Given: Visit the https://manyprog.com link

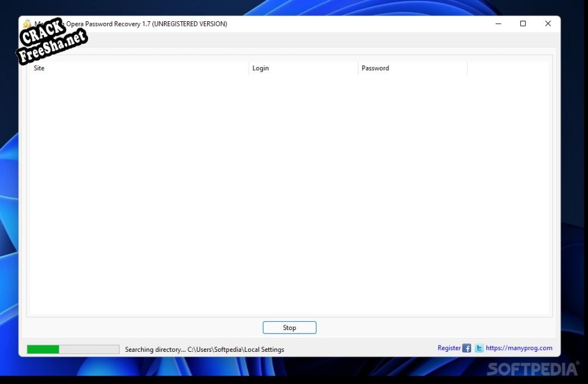Looking at the screenshot, I should [518, 348].
